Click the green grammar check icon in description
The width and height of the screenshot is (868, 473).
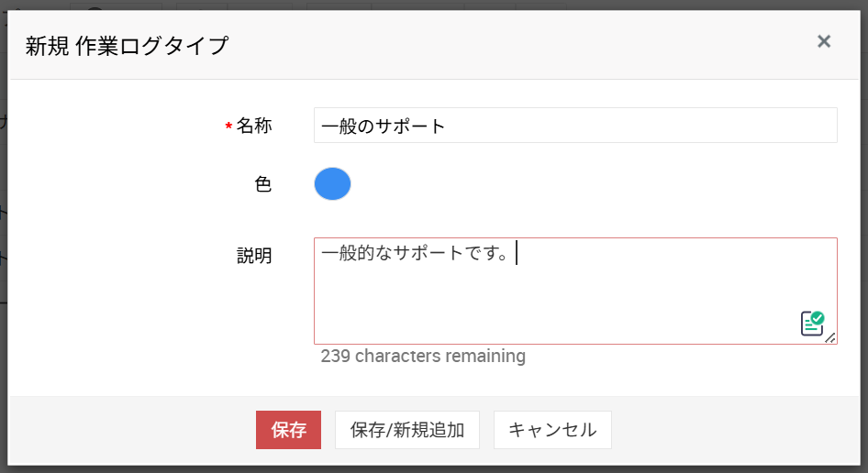pos(812,324)
